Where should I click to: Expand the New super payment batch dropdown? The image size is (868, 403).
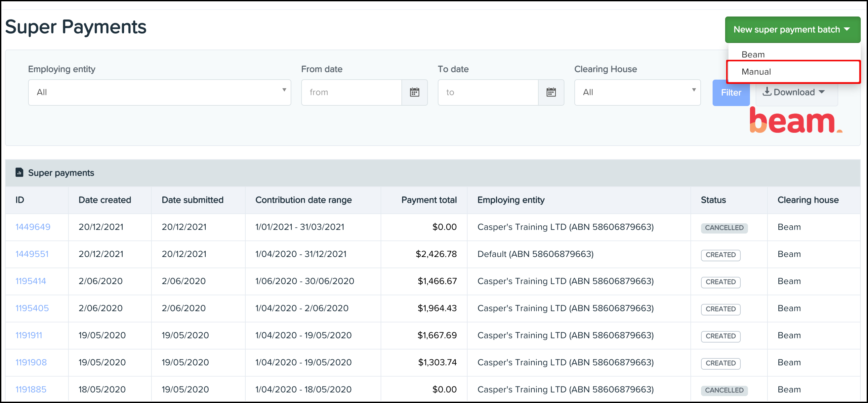[792, 29]
